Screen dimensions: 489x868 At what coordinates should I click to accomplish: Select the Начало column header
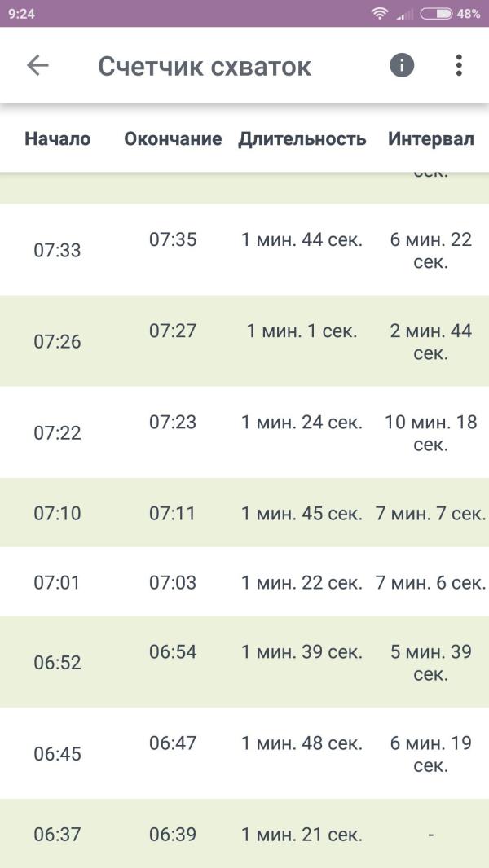pos(58,138)
